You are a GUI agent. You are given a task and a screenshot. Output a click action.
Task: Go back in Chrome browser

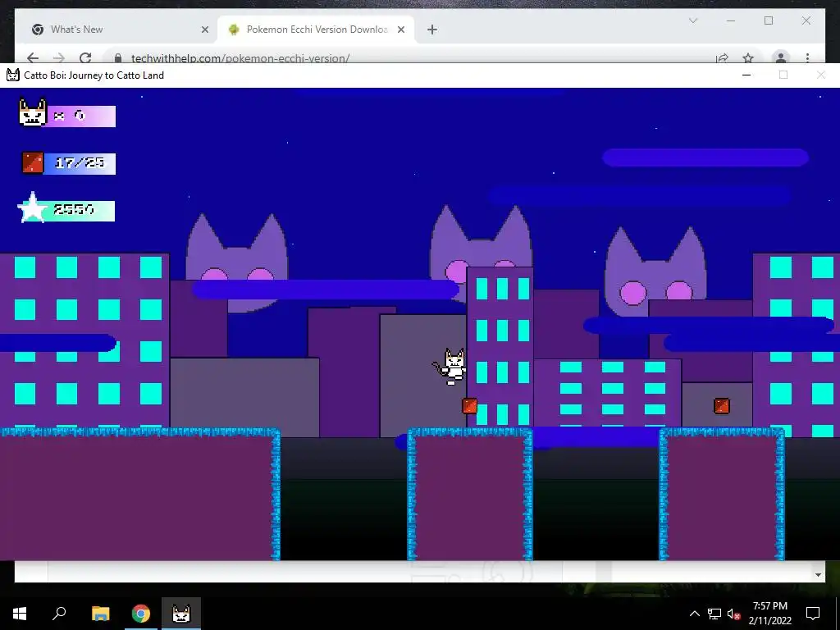tap(33, 58)
